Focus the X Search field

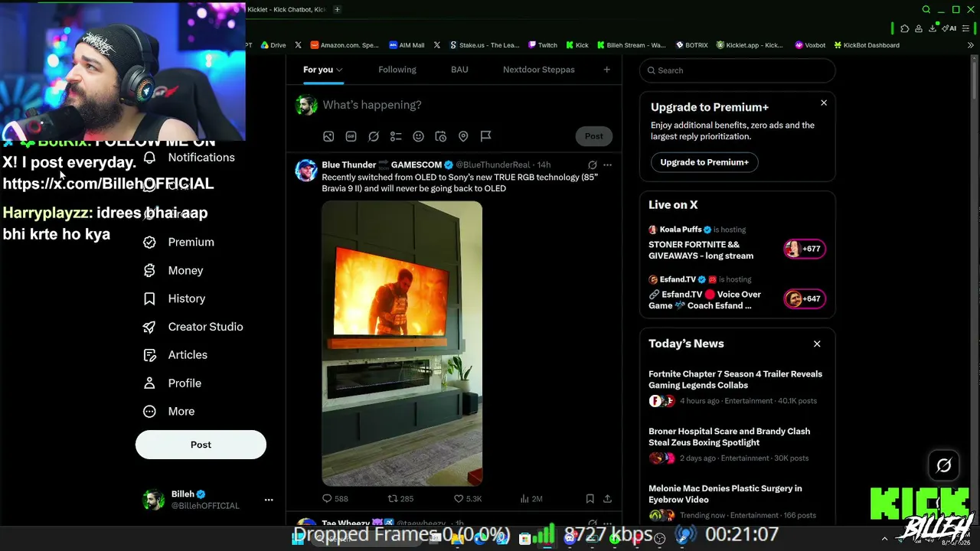737,70
